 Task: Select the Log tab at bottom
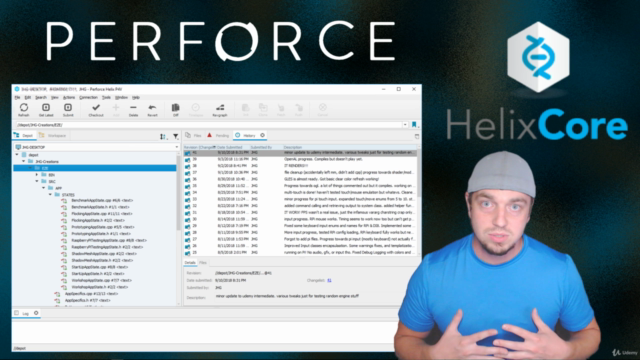25,313
